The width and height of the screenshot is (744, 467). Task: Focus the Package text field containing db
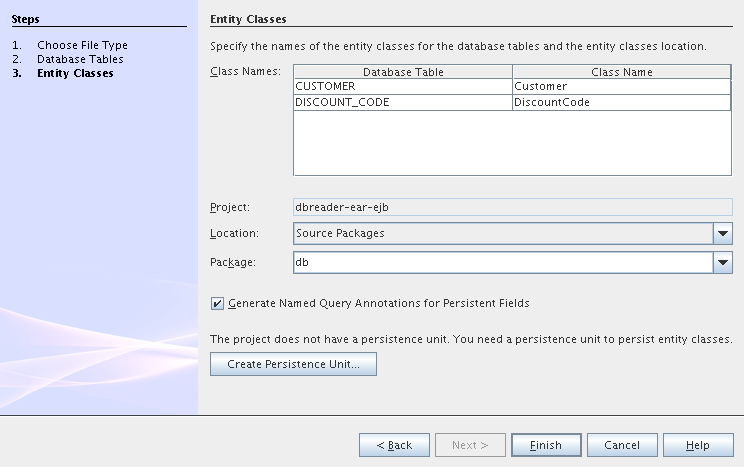[500, 262]
